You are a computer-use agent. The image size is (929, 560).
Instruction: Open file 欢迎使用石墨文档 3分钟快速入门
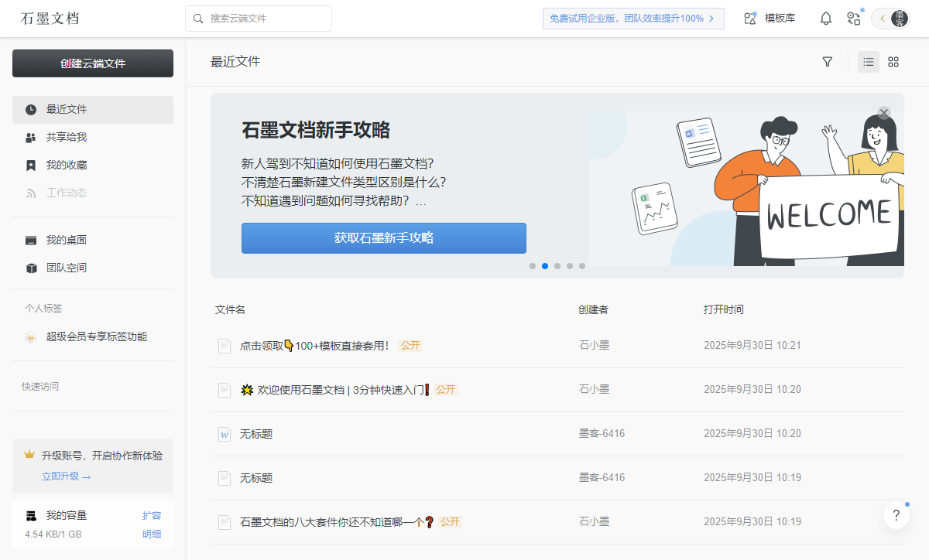334,390
